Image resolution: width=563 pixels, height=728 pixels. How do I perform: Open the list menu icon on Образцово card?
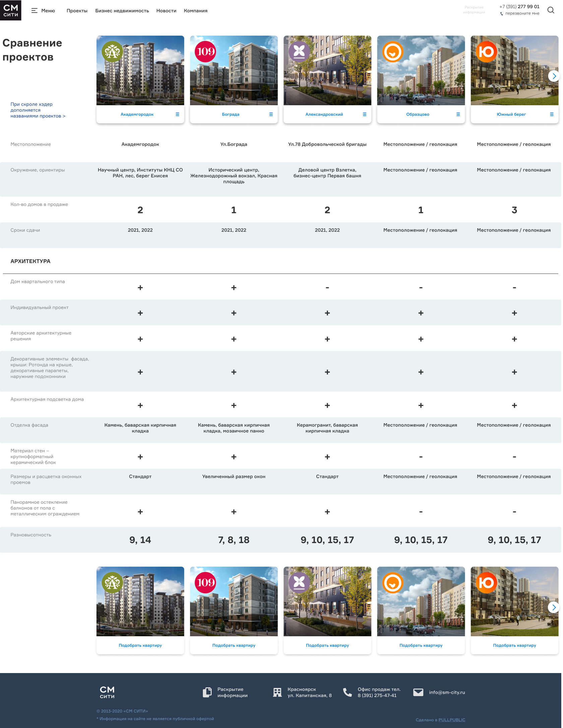pyautogui.click(x=458, y=114)
